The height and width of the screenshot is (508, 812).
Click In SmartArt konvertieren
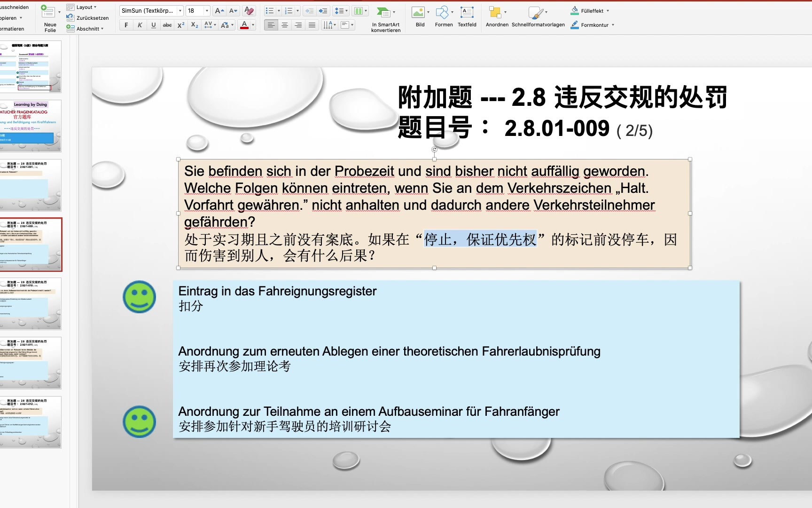tap(386, 19)
